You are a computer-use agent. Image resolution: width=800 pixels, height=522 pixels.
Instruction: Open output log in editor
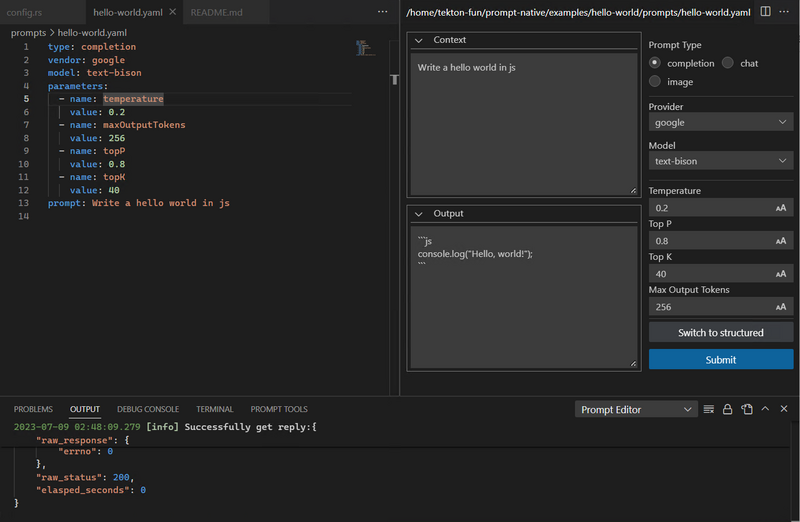(x=746, y=409)
